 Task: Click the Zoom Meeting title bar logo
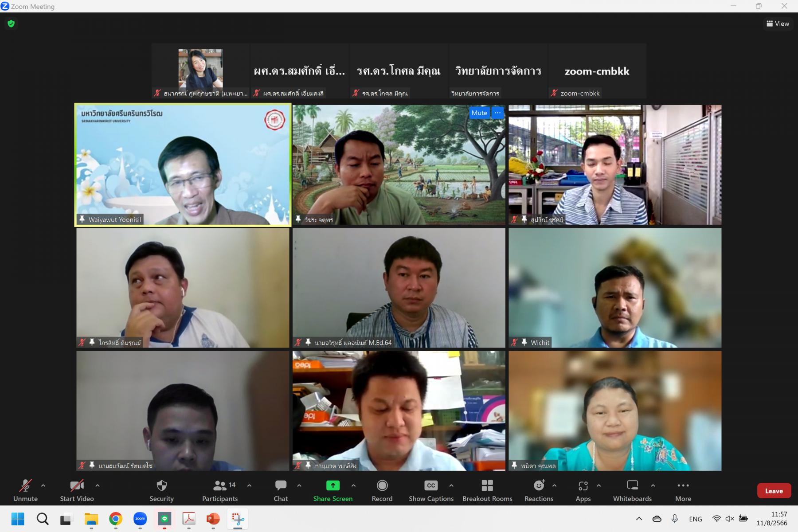tap(5, 6)
